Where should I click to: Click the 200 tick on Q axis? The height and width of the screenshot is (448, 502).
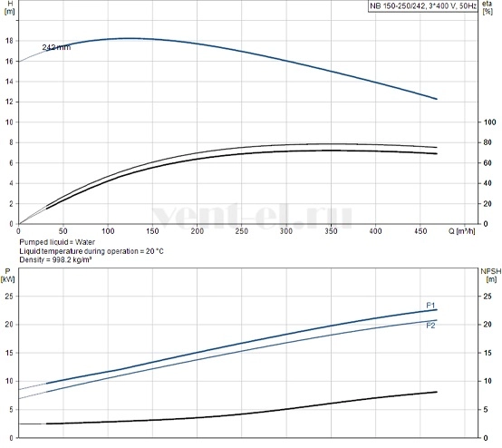point(198,231)
